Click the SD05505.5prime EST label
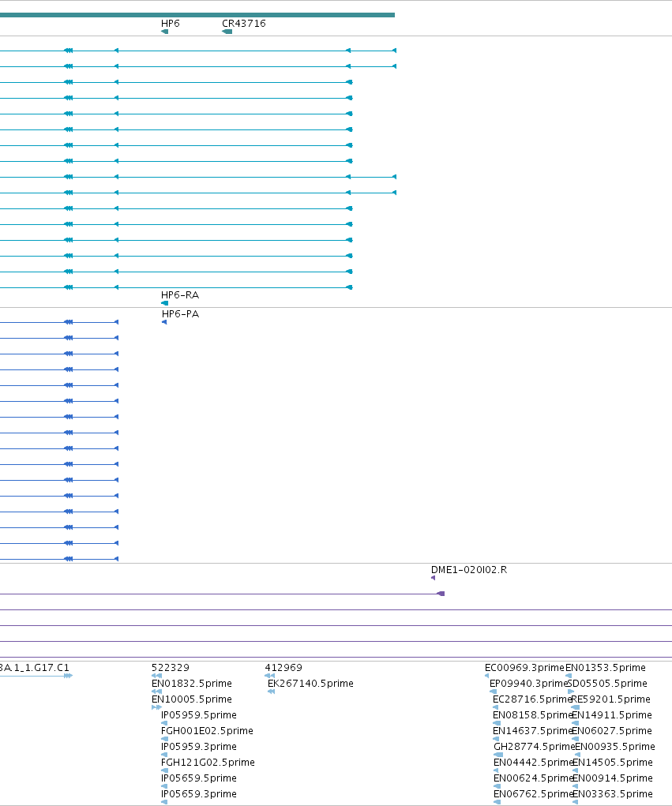 [607, 684]
